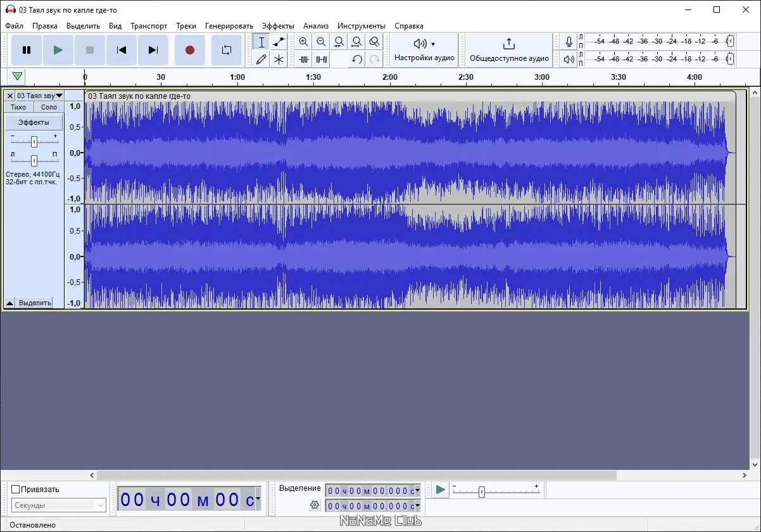Click the track Эффекты button
Viewport: 761px width, 532px height.
click(34, 122)
